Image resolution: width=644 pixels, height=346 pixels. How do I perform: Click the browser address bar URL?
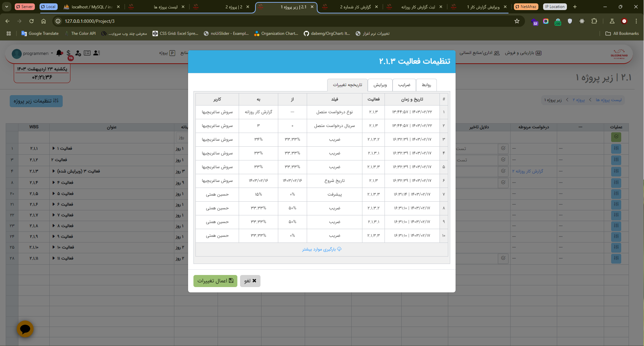(90, 21)
